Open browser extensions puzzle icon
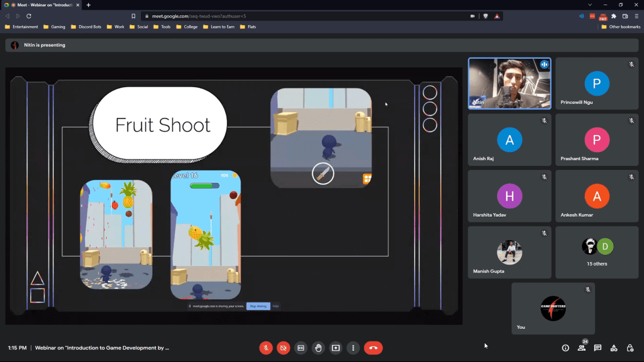This screenshot has height=362, width=644. 614,16
